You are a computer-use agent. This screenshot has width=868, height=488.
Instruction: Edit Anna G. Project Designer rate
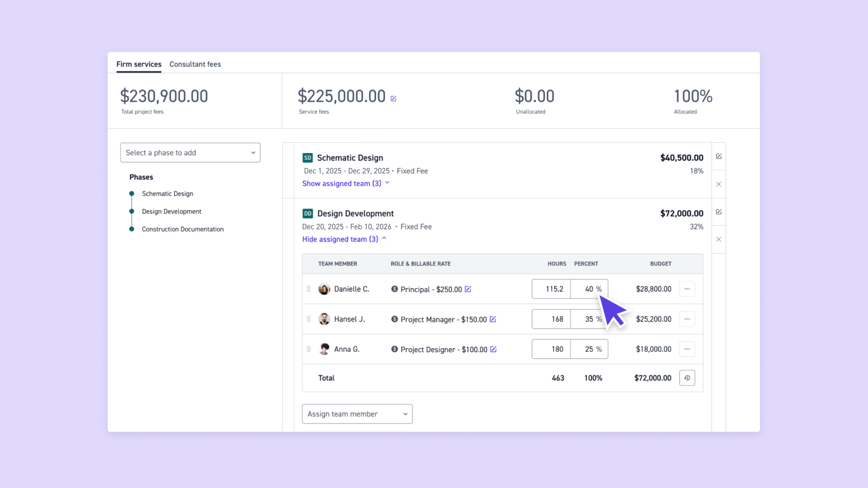[x=493, y=349]
